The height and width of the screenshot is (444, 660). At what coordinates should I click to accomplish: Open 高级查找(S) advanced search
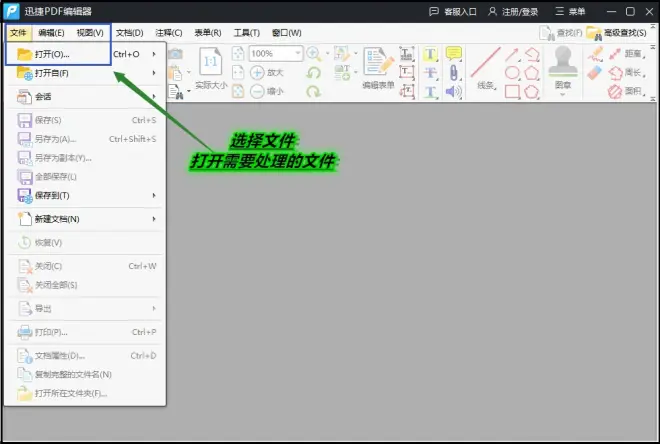(x=617, y=33)
